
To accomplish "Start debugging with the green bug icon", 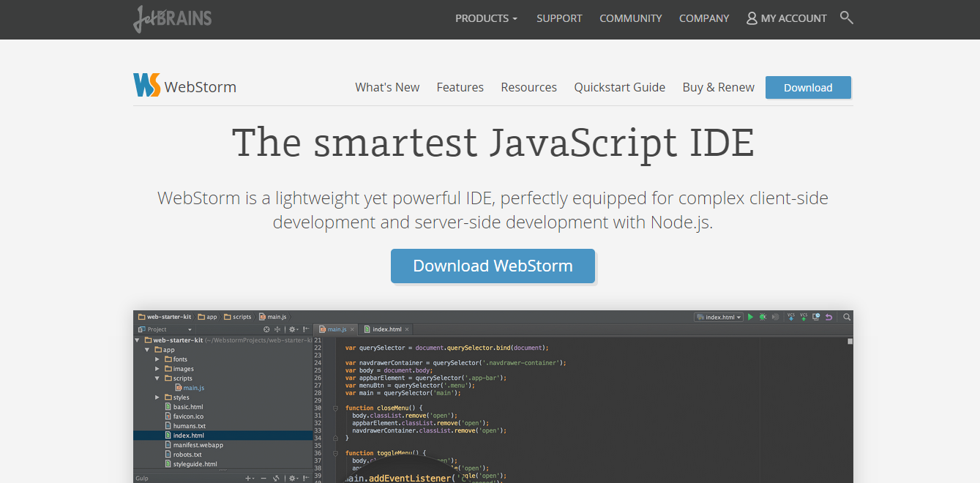I will tap(763, 317).
